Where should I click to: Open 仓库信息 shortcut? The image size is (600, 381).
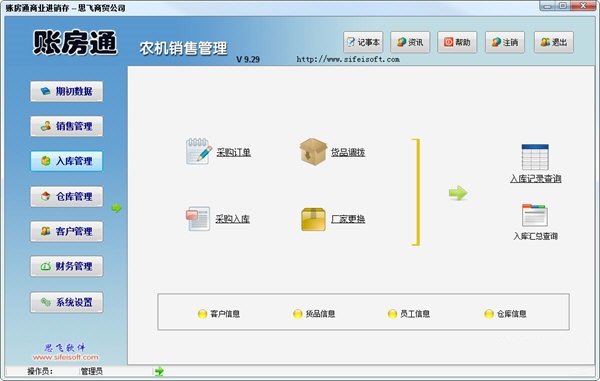(x=512, y=314)
